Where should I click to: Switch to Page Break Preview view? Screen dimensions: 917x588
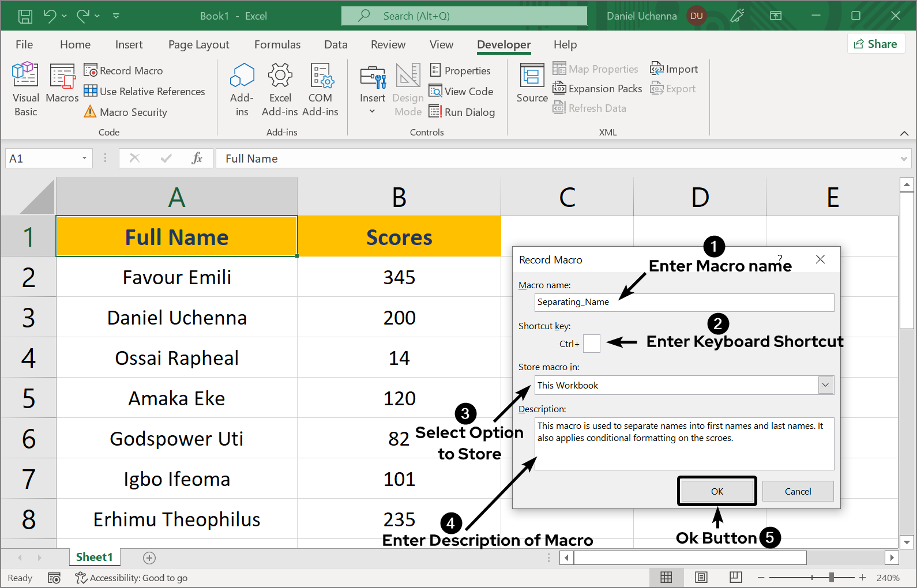(x=736, y=578)
